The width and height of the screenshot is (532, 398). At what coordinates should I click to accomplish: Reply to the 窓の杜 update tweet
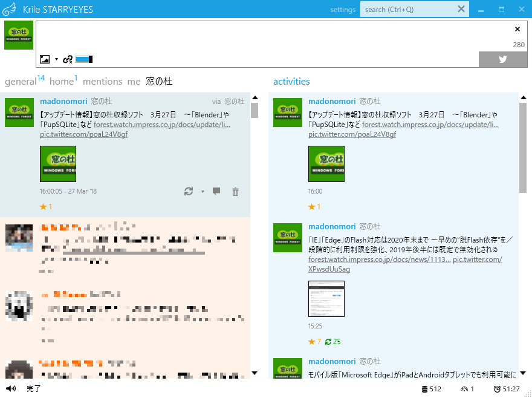coord(216,191)
